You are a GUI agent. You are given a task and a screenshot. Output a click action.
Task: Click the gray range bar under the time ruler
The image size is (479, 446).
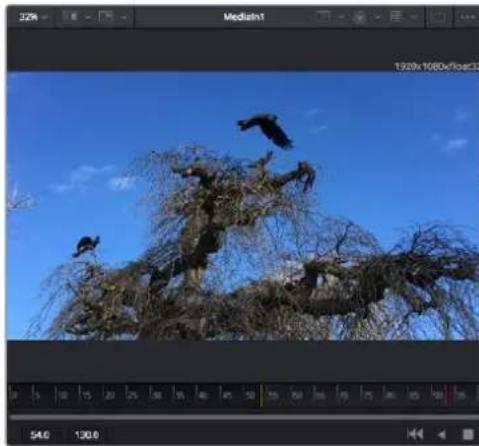(244, 417)
